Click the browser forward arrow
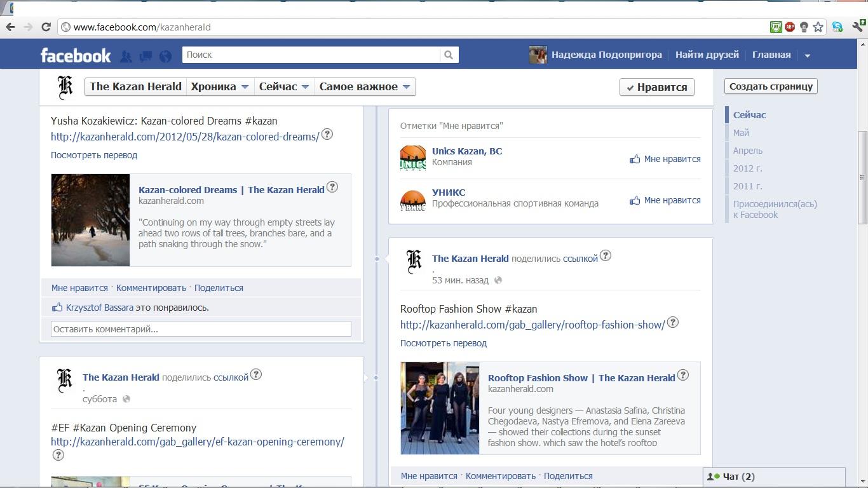This screenshot has width=868, height=488. pos(28,27)
